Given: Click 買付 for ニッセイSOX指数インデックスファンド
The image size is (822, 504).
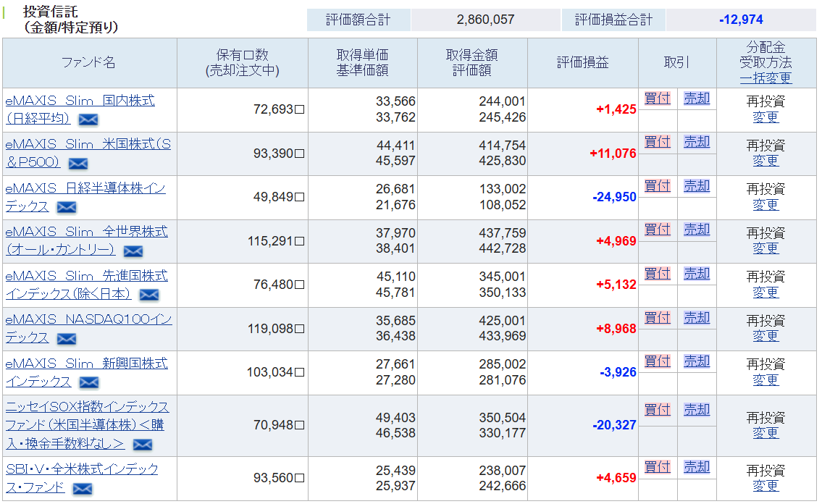Looking at the screenshot, I should (658, 410).
